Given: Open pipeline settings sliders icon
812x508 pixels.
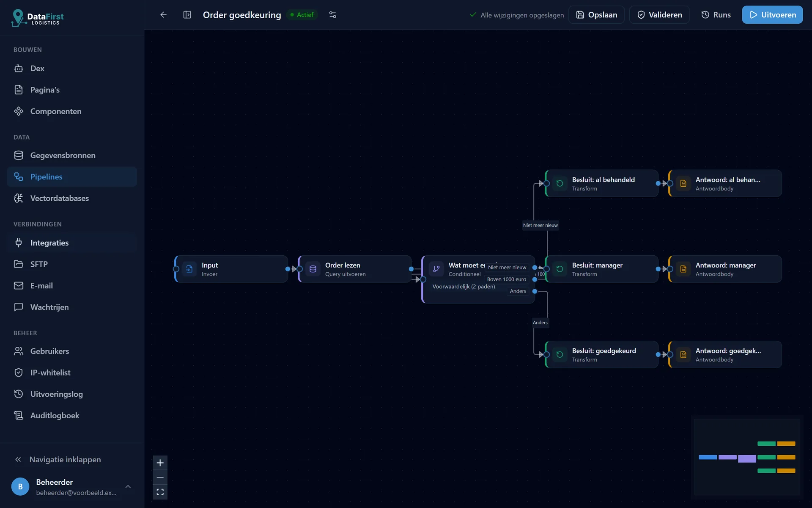Looking at the screenshot, I should click(x=333, y=15).
